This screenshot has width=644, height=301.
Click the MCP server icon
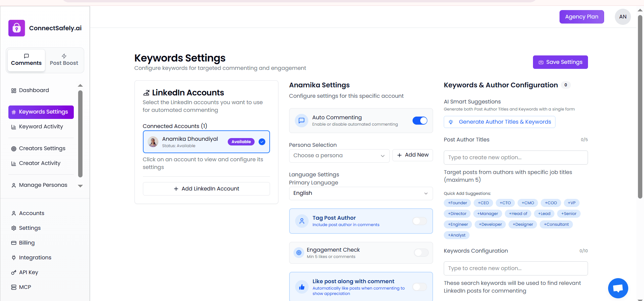tap(14, 287)
